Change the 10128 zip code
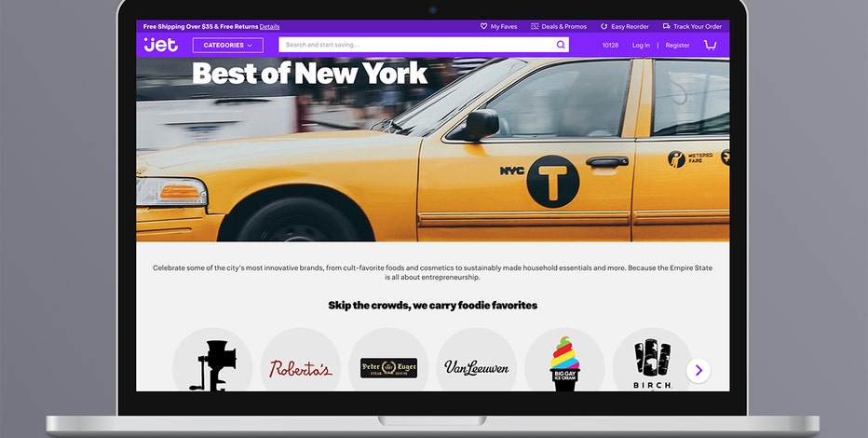868x438 pixels. point(611,46)
